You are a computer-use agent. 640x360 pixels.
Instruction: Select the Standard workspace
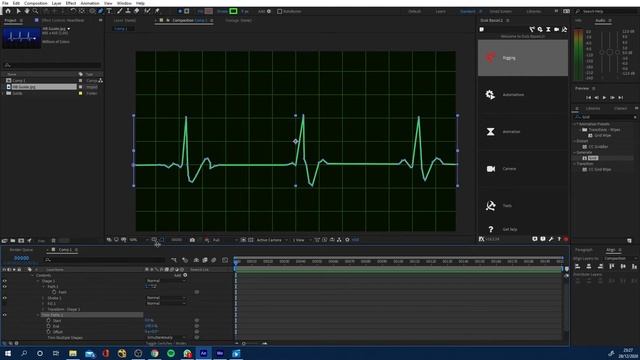coord(468,11)
